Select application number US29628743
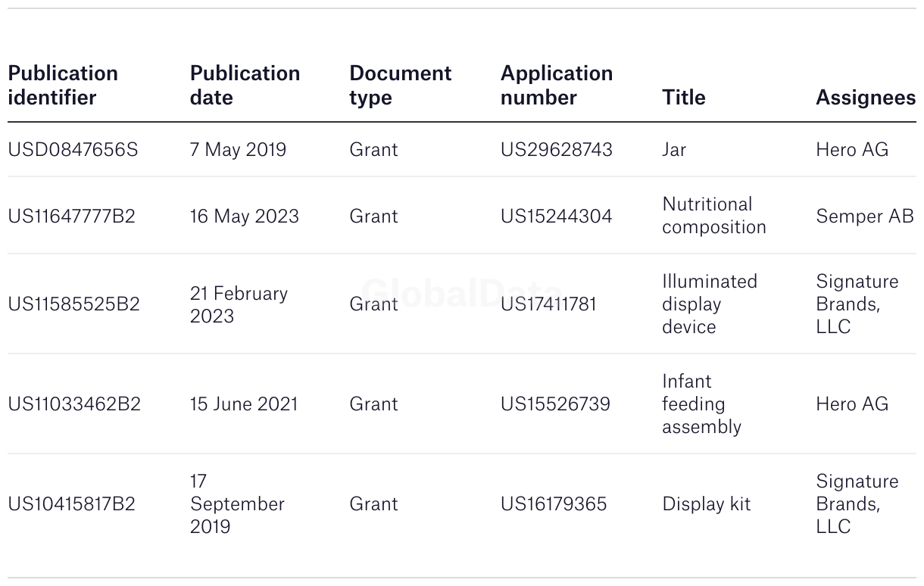924x586 pixels. point(557,150)
